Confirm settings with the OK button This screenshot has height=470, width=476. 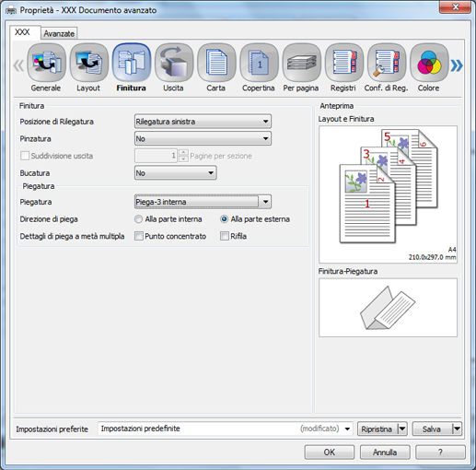pos(330,452)
